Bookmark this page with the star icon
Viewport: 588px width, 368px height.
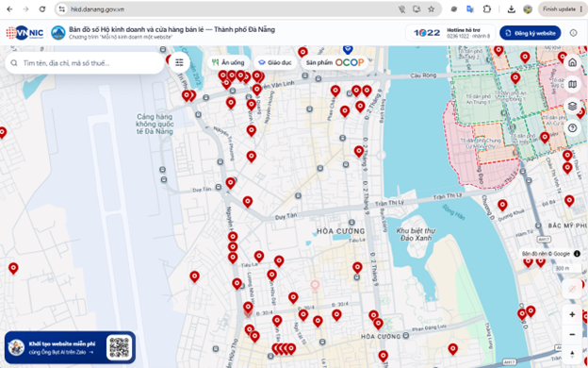click(432, 9)
